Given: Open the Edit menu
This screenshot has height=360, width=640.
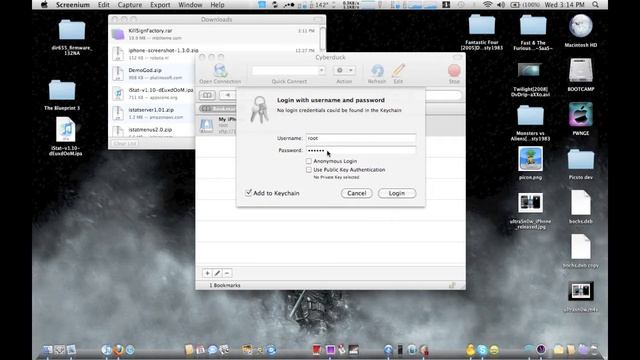Looking at the screenshot, I should pos(104,5).
